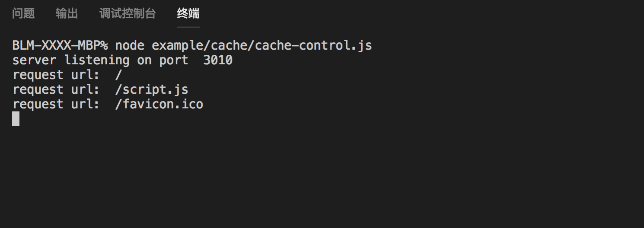This screenshot has height=228, width=644.
Task: Switch to the 输出 tab
Action: [67, 14]
